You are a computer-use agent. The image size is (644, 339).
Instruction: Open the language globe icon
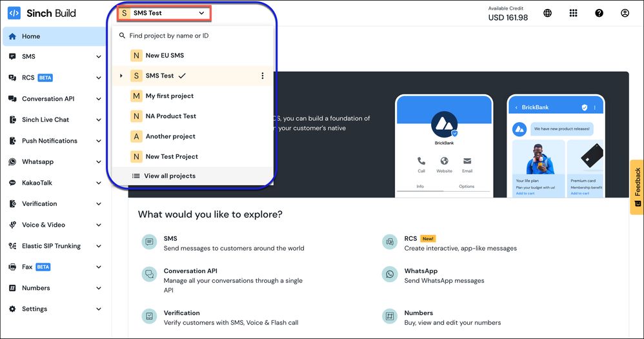(x=547, y=13)
